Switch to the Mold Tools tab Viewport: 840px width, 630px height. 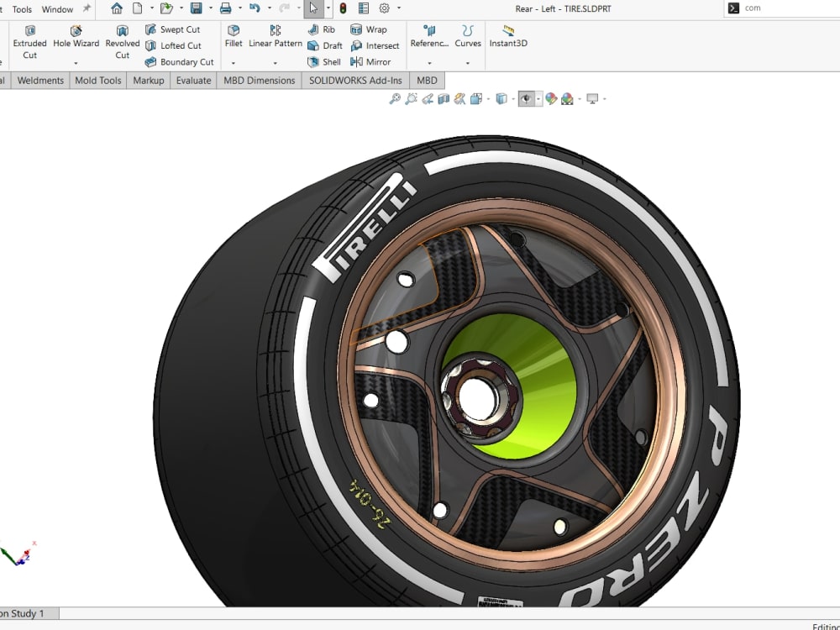tap(98, 81)
